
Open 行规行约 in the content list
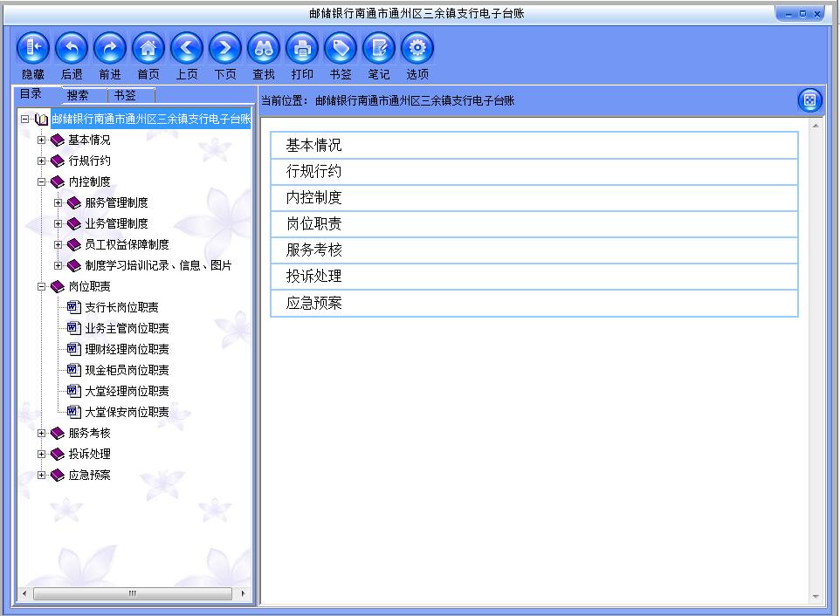534,171
